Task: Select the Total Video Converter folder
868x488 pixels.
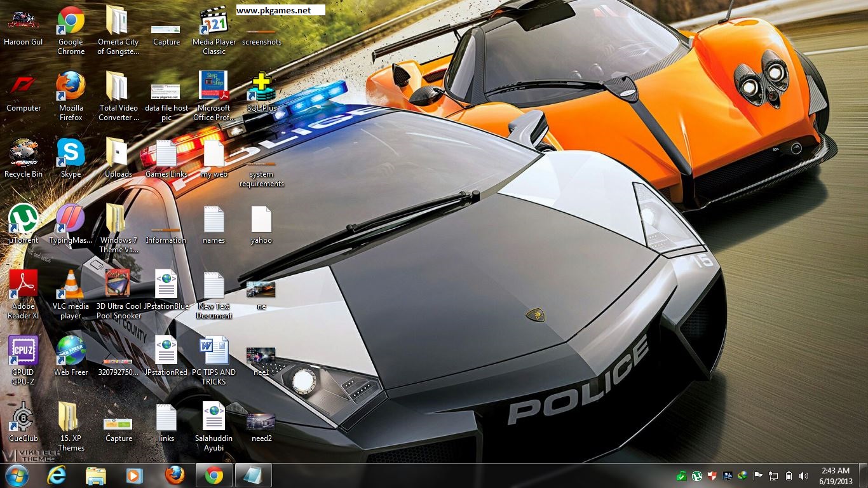Action: pyautogui.click(x=118, y=97)
